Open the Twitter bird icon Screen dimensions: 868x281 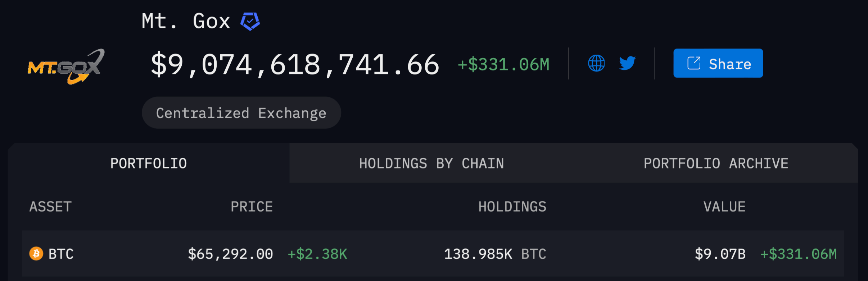627,63
